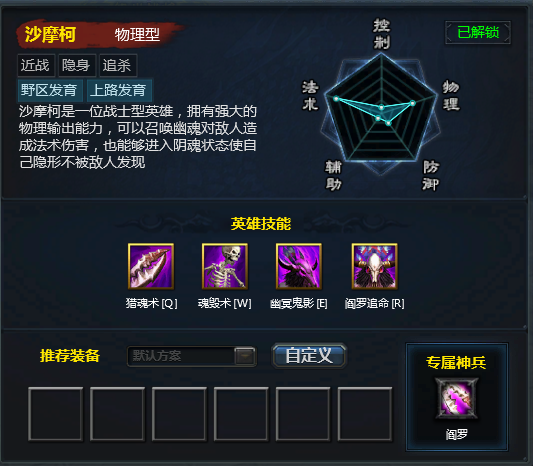The height and width of the screenshot is (466, 533).
Task: Expand the 默认方案 dropdown arrow
Action: [244, 356]
